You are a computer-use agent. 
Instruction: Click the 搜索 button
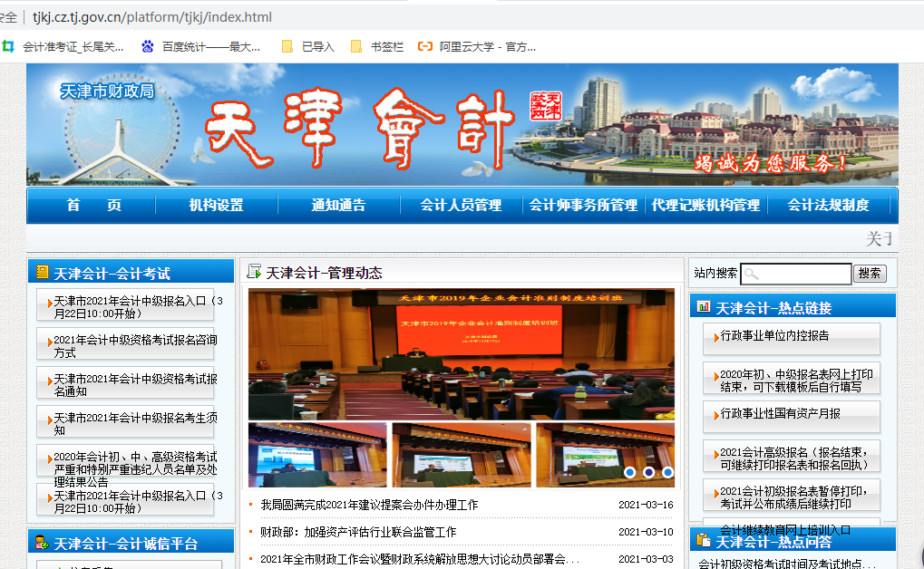(x=870, y=274)
